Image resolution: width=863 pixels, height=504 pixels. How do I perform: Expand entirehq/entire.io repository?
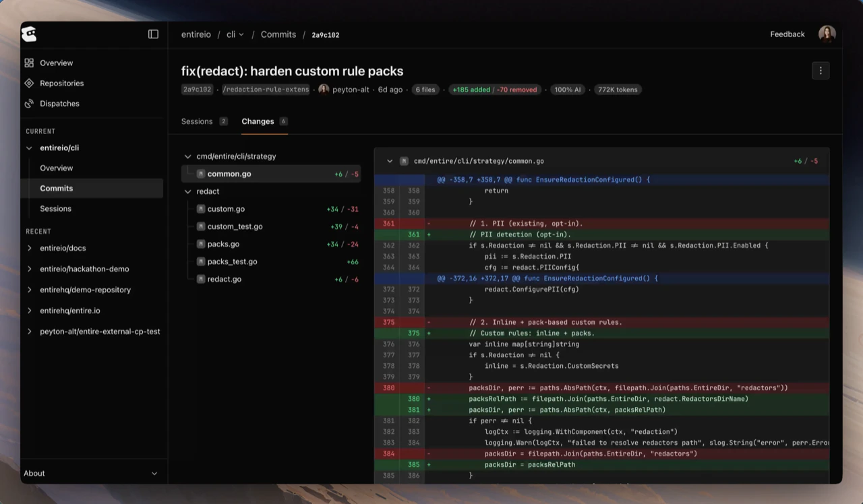click(29, 311)
